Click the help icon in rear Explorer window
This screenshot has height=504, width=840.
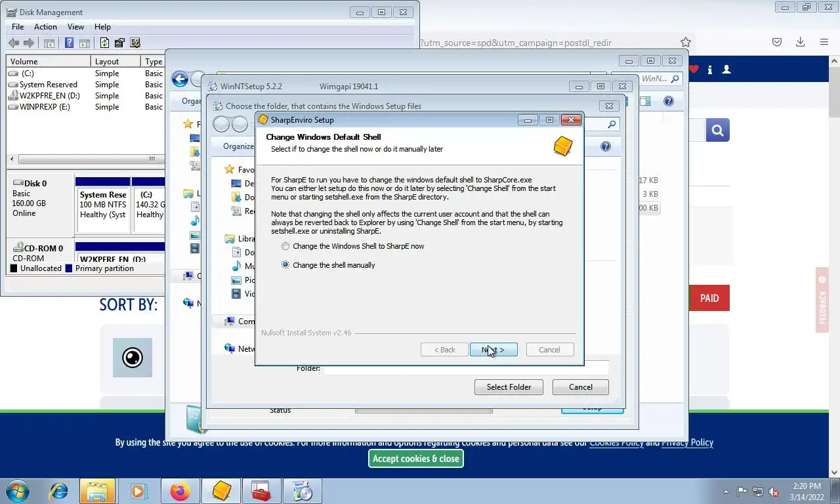[x=668, y=101]
